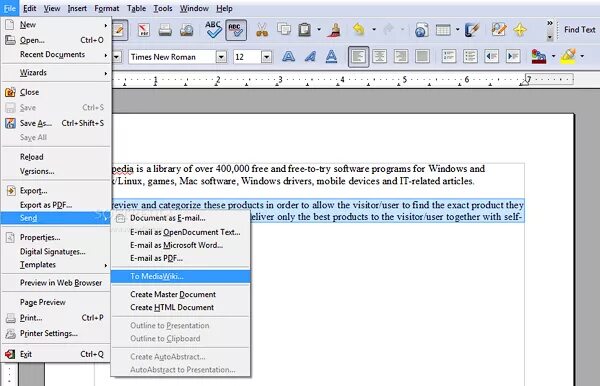
Task: Toggle Show Draw Functions icon
Action: 472,30
